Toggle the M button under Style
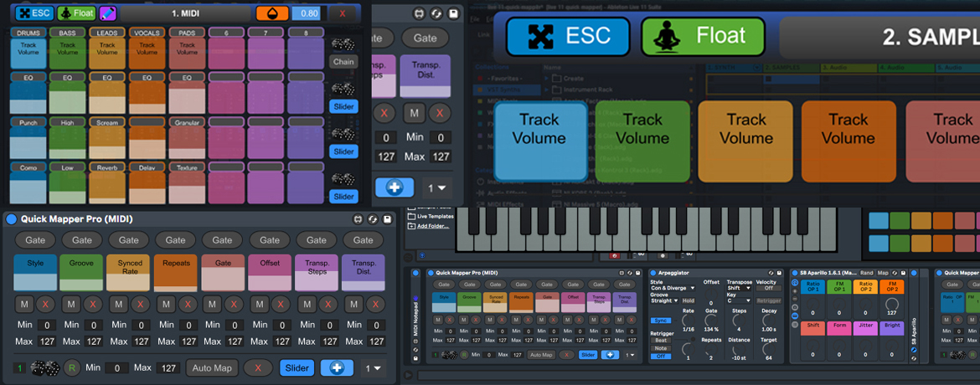The height and width of the screenshot is (385, 980). 24,305
